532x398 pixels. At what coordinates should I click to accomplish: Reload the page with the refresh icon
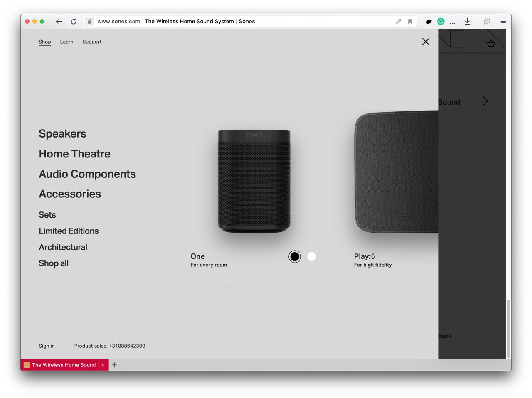pos(74,21)
